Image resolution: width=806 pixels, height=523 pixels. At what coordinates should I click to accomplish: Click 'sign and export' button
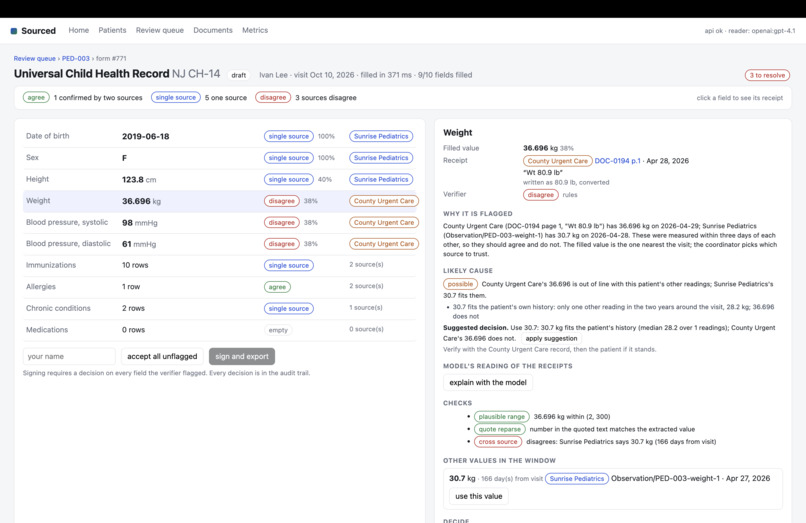(x=242, y=356)
